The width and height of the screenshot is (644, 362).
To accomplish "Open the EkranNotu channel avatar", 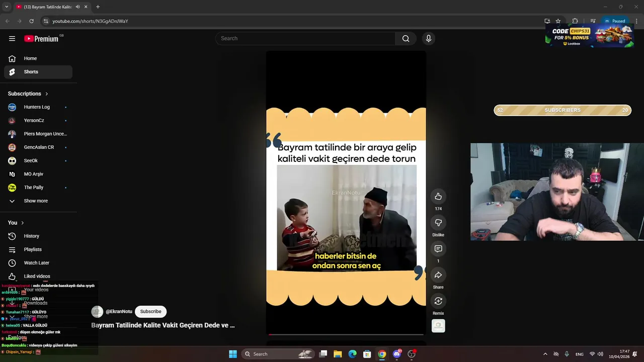I will 97,312.
